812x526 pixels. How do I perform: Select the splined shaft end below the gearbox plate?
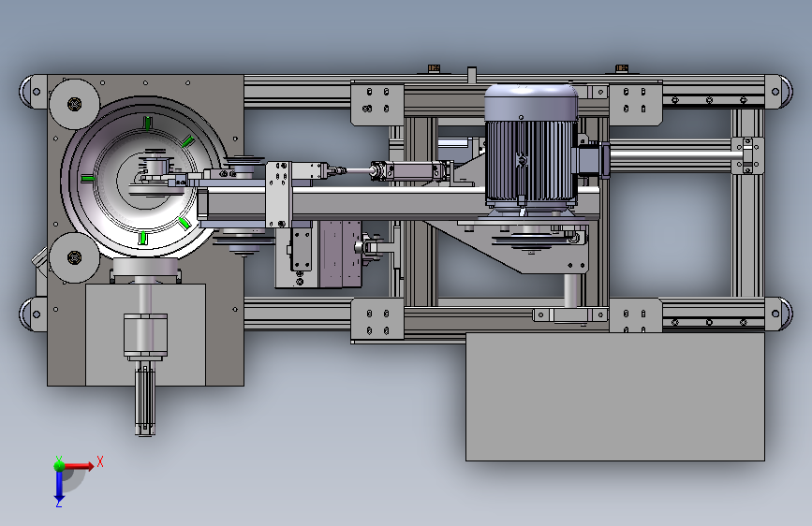click(x=145, y=399)
